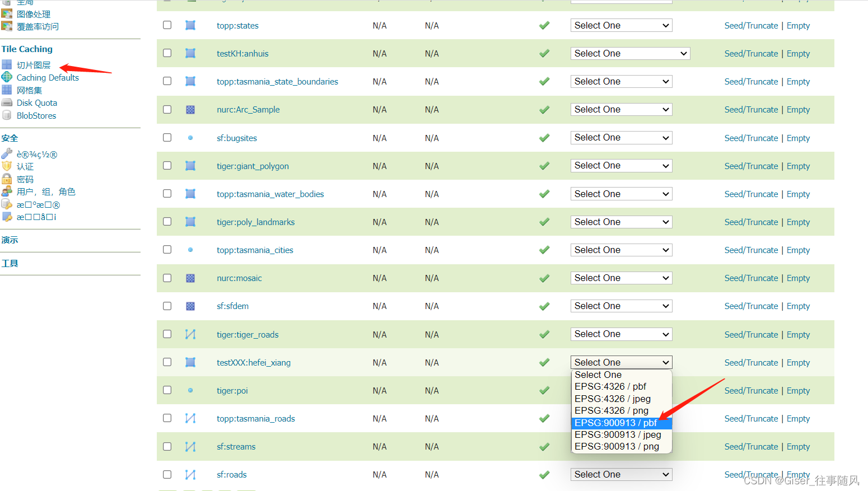This screenshot has width=868, height=491.
Task: Click the globe icon beside Caching Defaults
Action: click(7, 77)
